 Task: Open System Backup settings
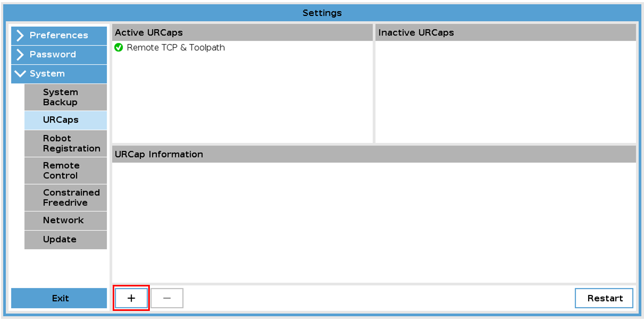pyautogui.click(x=65, y=97)
